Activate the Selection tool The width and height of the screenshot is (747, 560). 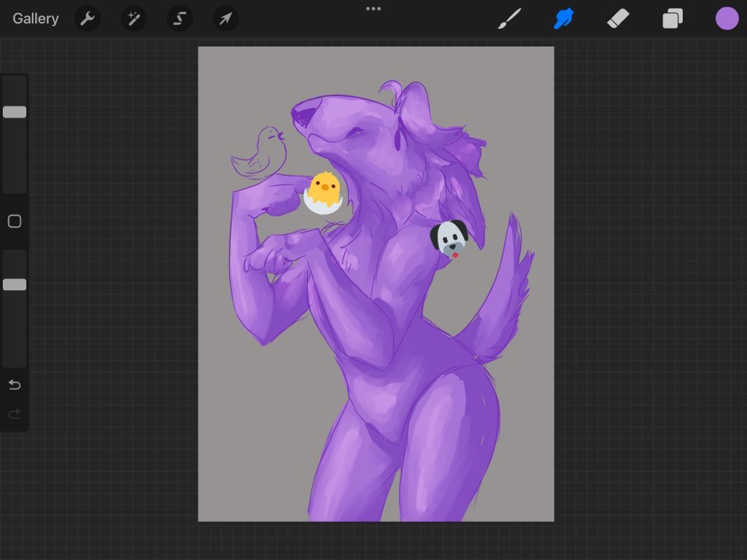pos(179,18)
